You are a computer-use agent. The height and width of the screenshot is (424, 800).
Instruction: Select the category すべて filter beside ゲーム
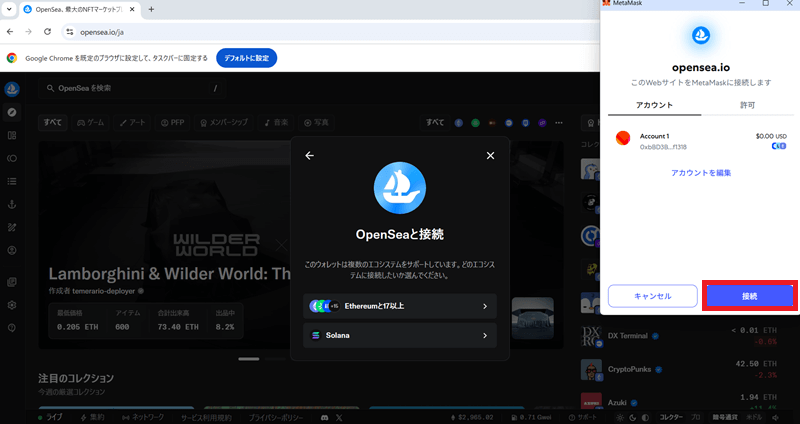tap(53, 122)
